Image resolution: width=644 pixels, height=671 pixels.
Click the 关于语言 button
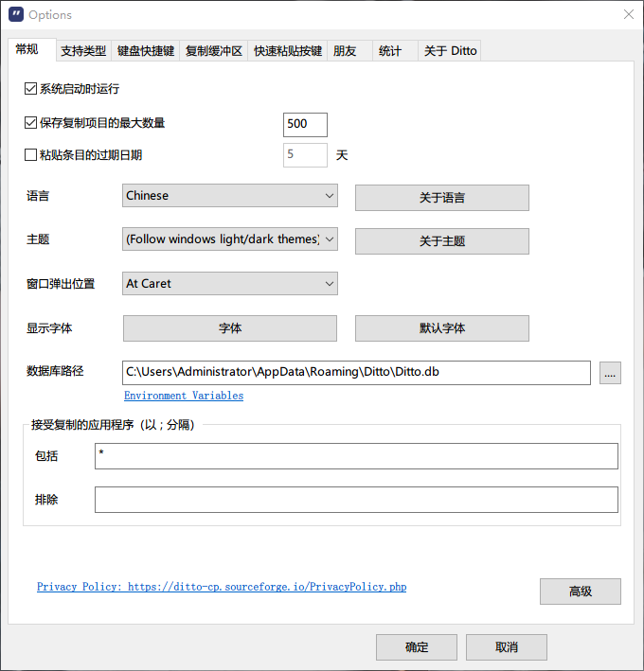click(x=442, y=198)
